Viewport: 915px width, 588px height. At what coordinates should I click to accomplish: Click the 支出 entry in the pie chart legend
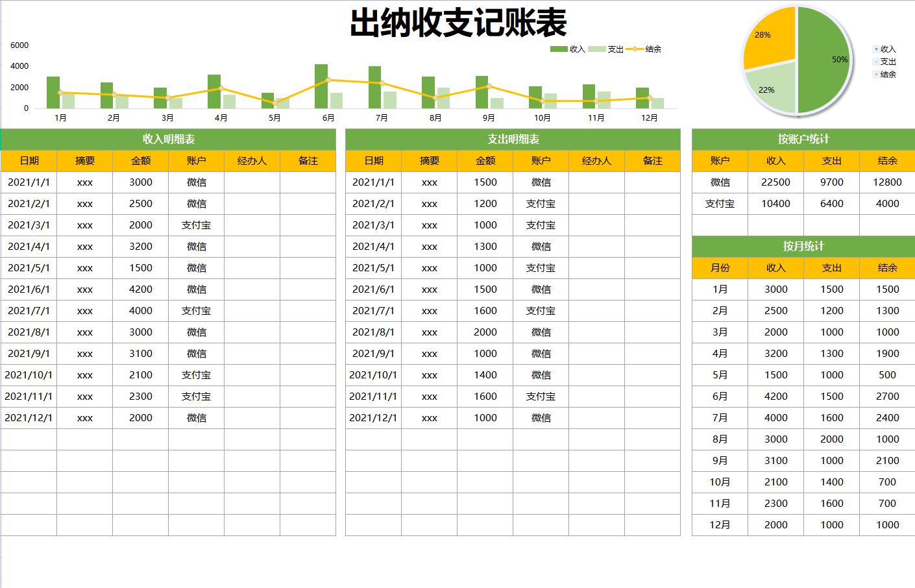click(887, 62)
